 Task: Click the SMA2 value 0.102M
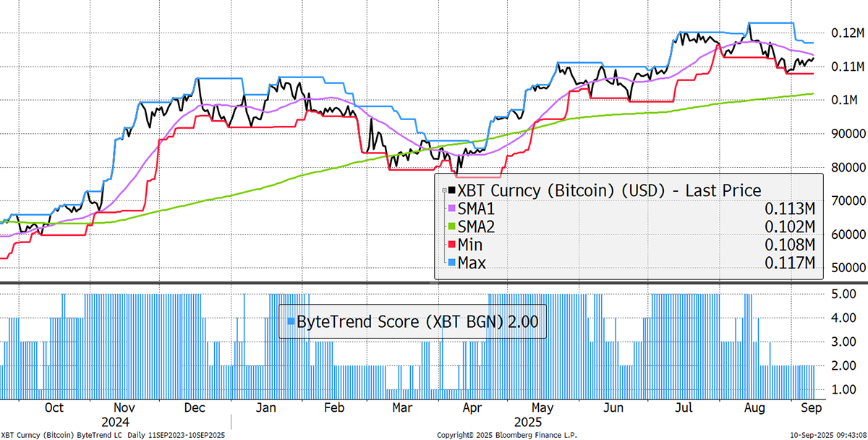[790, 227]
